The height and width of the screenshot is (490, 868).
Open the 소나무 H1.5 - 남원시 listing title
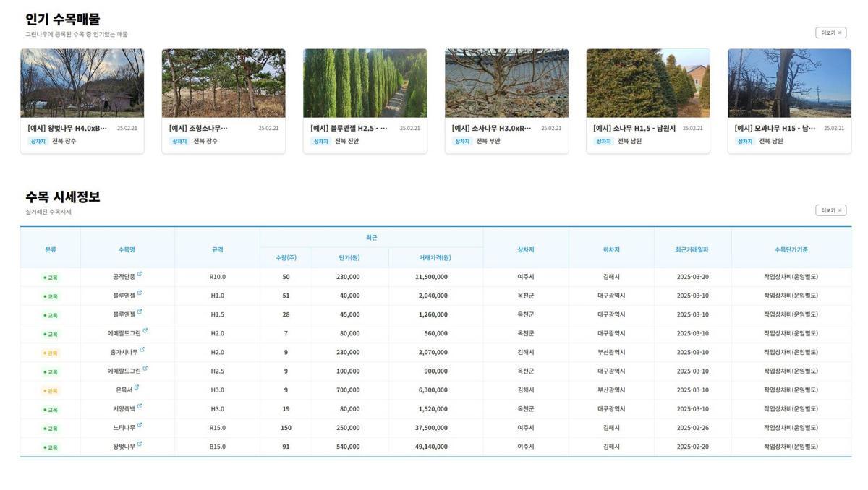(x=634, y=129)
